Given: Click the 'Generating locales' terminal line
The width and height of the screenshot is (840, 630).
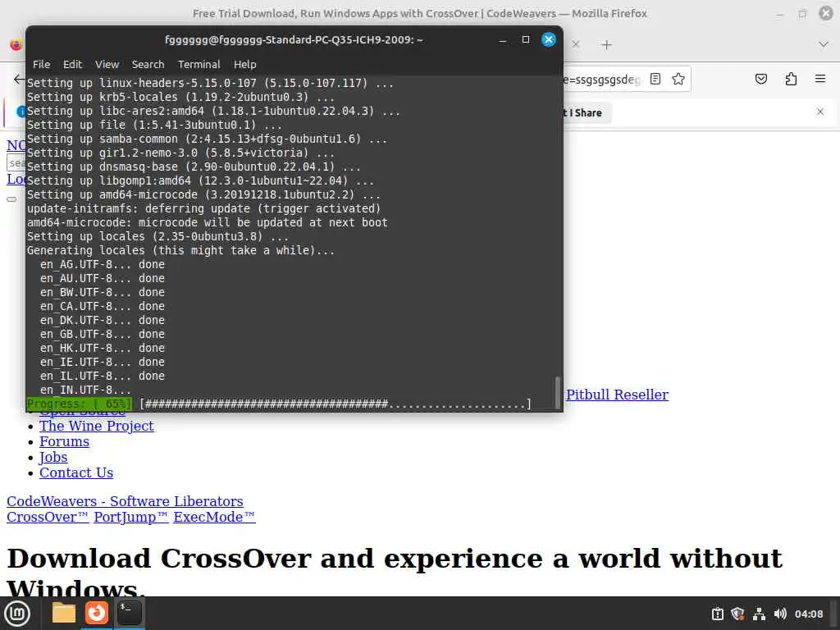Looking at the screenshot, I should (180, 251).
